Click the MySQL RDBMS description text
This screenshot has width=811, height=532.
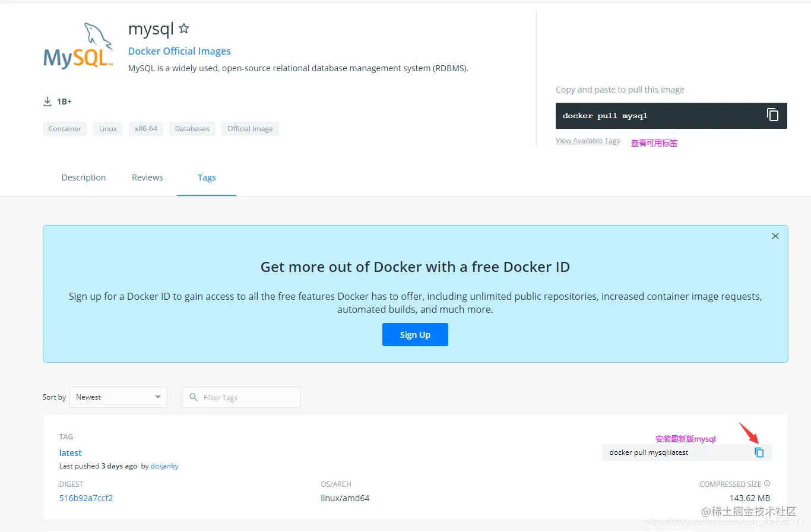[299, 68]
